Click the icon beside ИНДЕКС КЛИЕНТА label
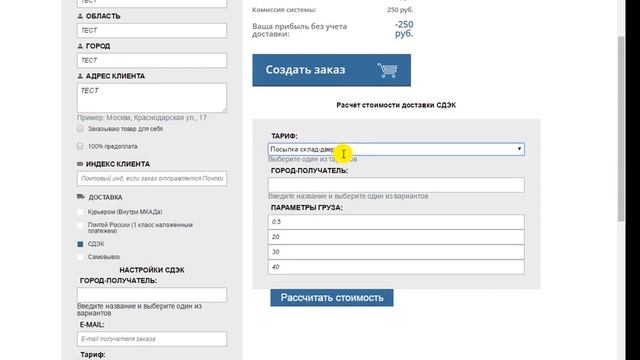 tap(80, 164)
